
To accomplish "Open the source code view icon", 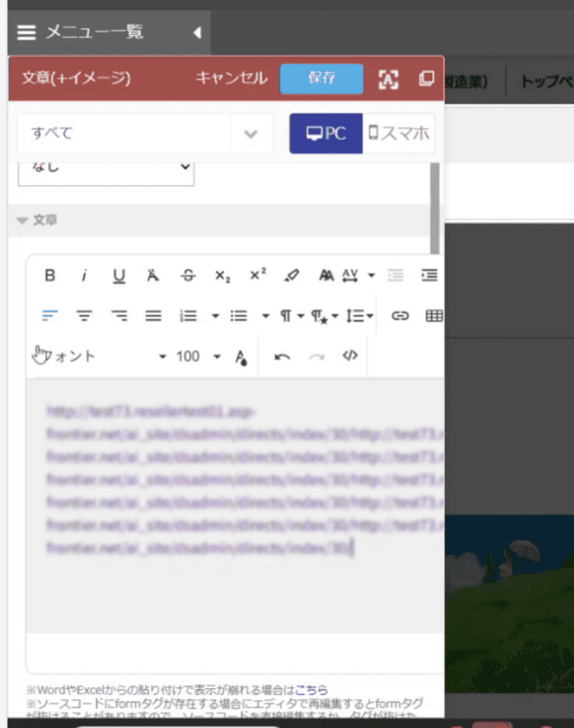I will tap(350, 356).
